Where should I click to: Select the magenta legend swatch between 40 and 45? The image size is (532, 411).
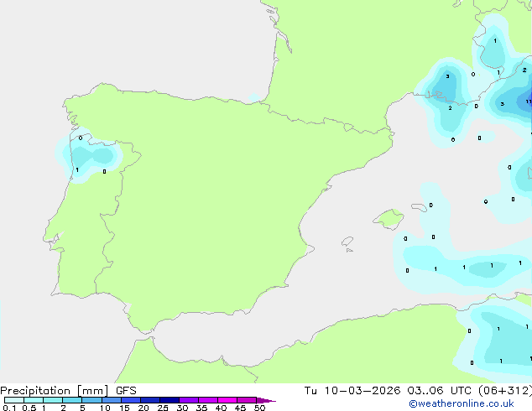227,400
